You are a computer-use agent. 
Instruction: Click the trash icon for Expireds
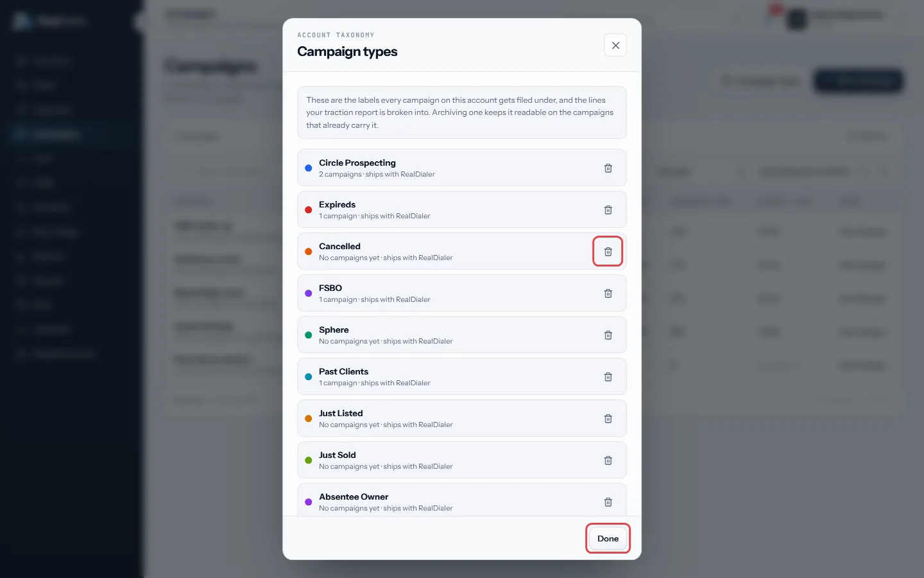point(608,210)
